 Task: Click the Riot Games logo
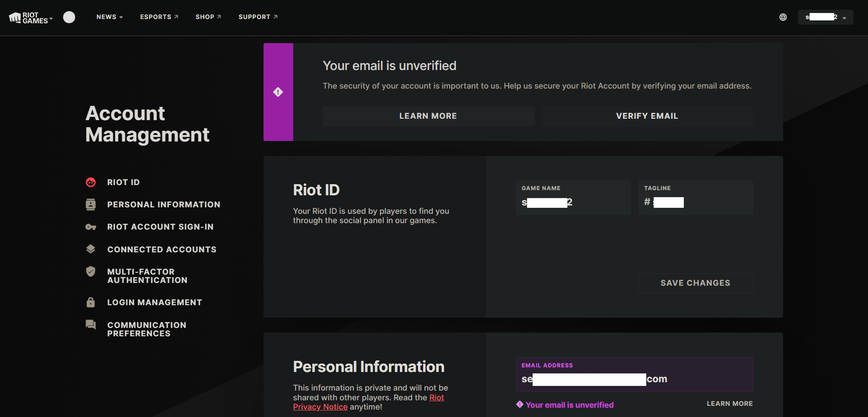coord(28,18)
